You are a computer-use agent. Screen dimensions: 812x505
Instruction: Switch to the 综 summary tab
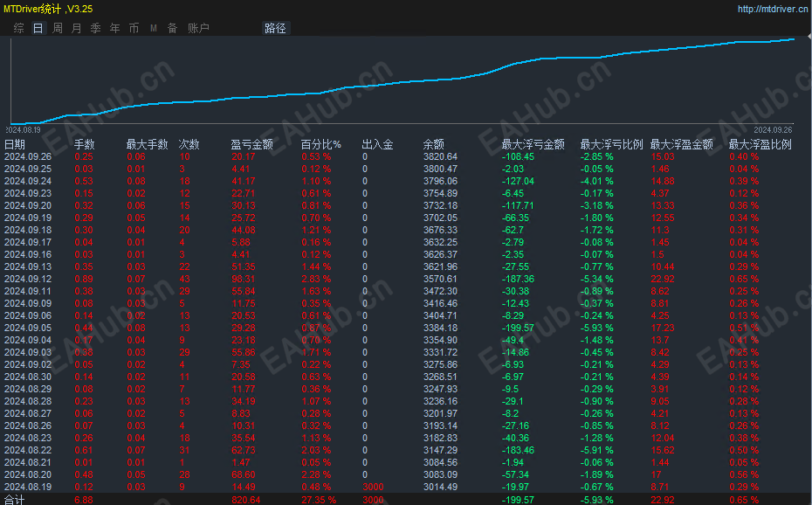coord(18,28)
